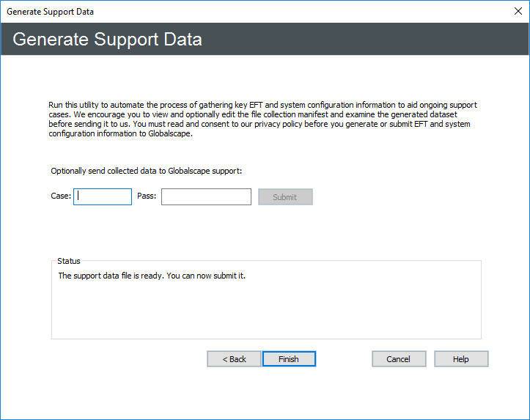Select the "Case:" label
This screenshot has width=530, height=420.
61,196
